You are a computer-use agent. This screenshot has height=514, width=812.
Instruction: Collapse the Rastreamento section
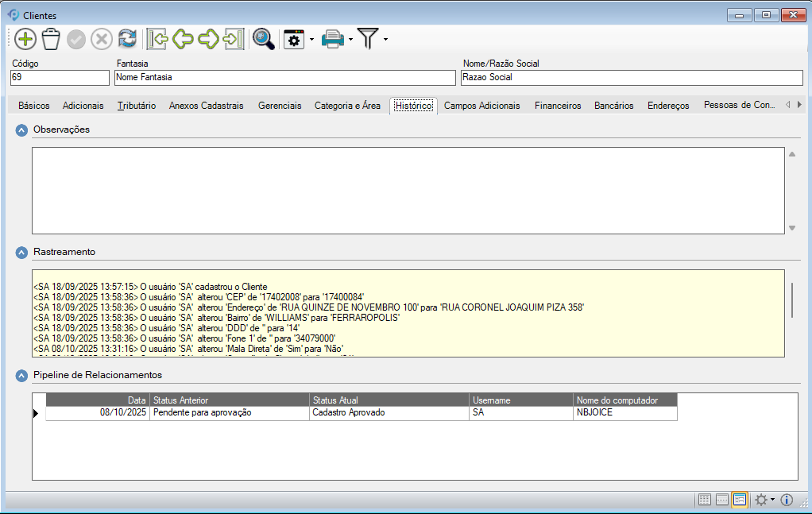click(21, 253)
